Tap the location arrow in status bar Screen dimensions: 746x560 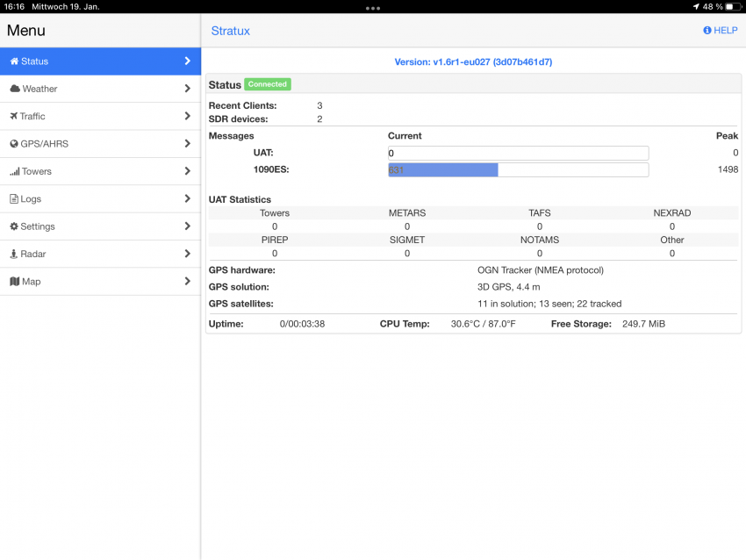click(696, 7)
